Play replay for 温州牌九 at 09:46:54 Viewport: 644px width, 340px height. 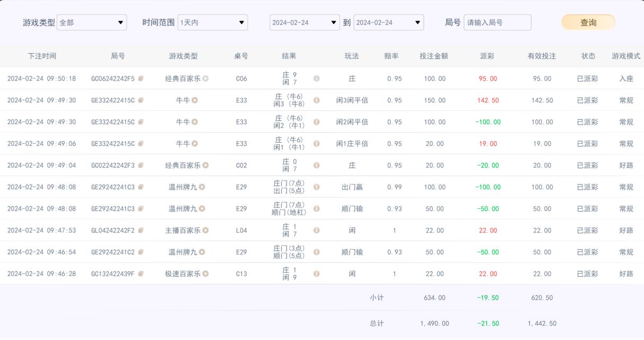click(202, 252)
